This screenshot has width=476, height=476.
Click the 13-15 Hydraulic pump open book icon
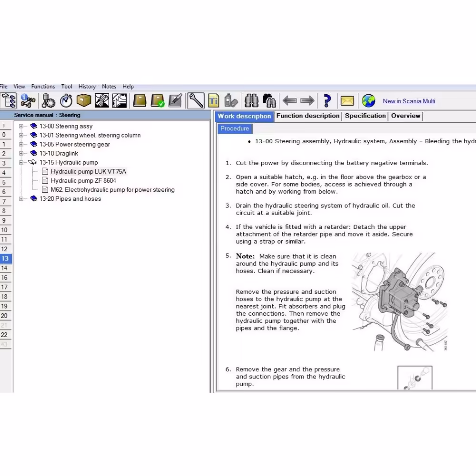[x=33, y=162]
